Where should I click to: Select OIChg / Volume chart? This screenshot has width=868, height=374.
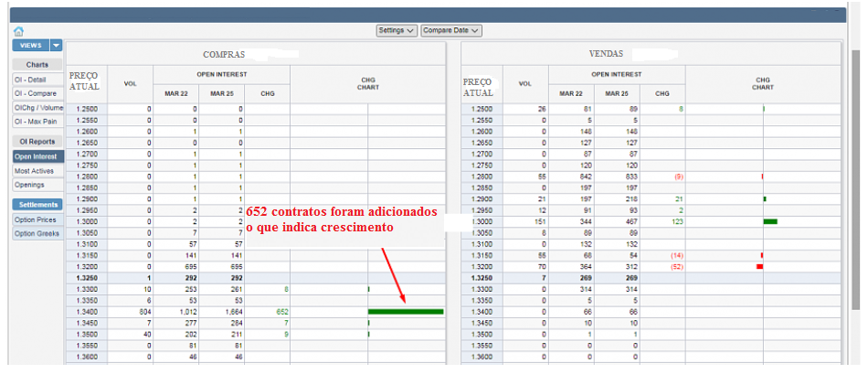pyautogui.click(x=38, y=107)
